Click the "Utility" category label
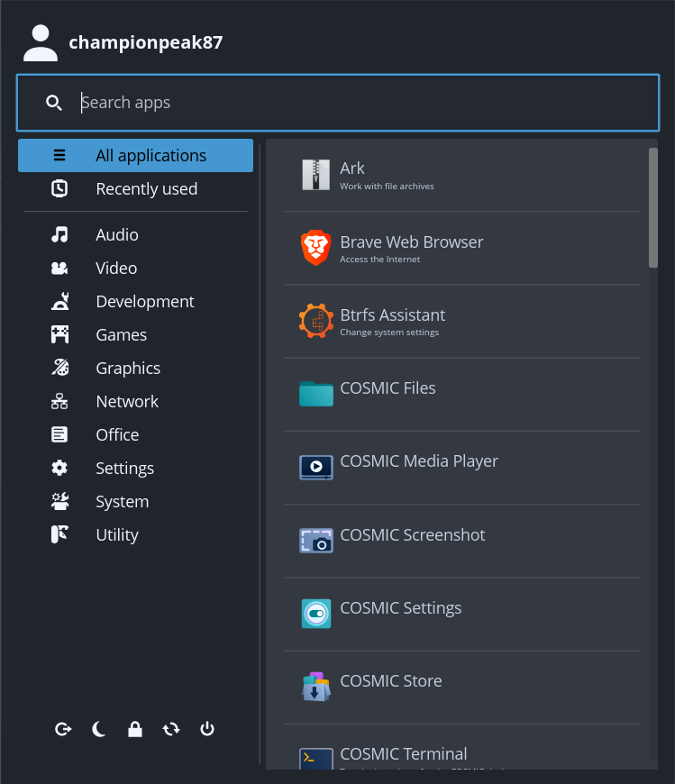The height and width of the screenshot is (784, 675). click(117, 535)
